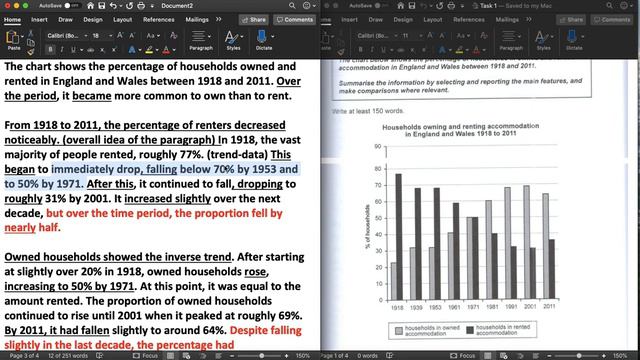Clear all formatting in Document2 ribbon
The height and width of the screenshot is (360, 640).
(x=173, y=36)
